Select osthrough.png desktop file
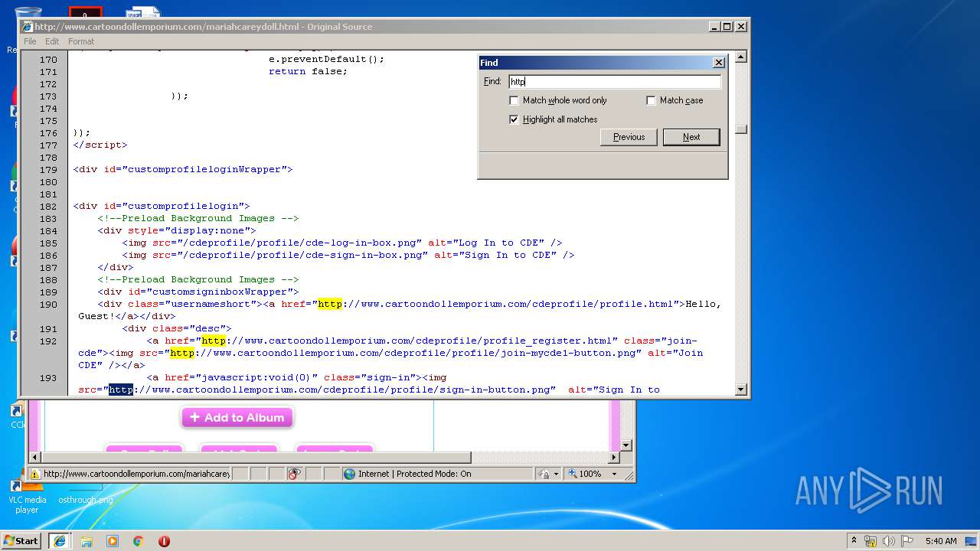The height and width of the screenshot is (551, 980). coord(86,500)
